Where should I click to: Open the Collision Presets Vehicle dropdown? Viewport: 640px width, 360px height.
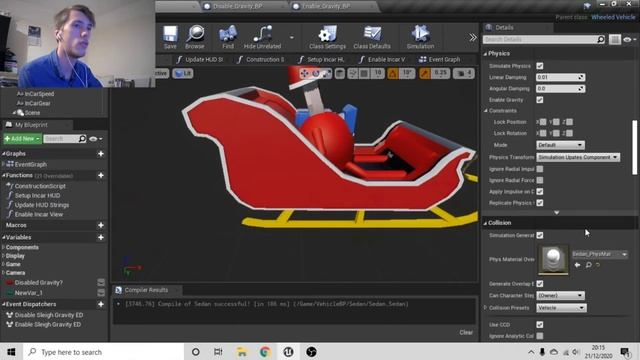point(561,308)
